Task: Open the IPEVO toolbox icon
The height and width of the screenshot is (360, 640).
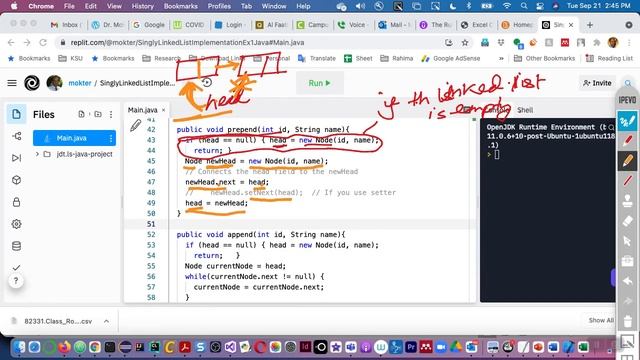Action: click(627, 261)
